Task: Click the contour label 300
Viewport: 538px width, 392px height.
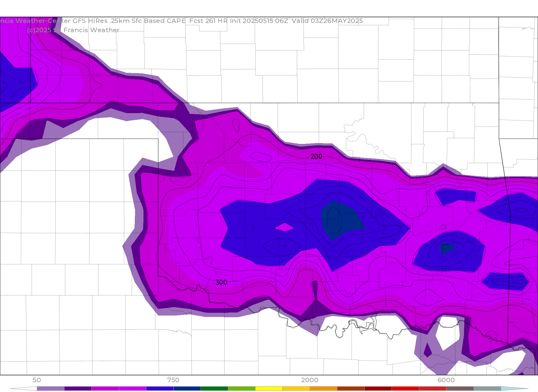Action: [221, 283]
